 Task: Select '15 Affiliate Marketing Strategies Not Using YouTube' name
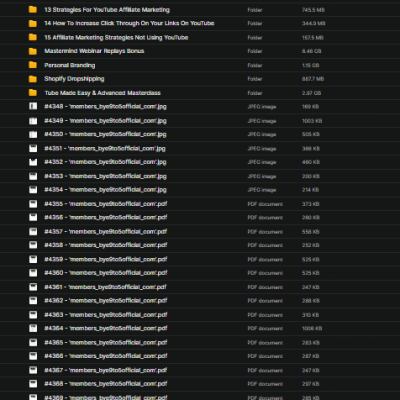click(x=116, y=37)
